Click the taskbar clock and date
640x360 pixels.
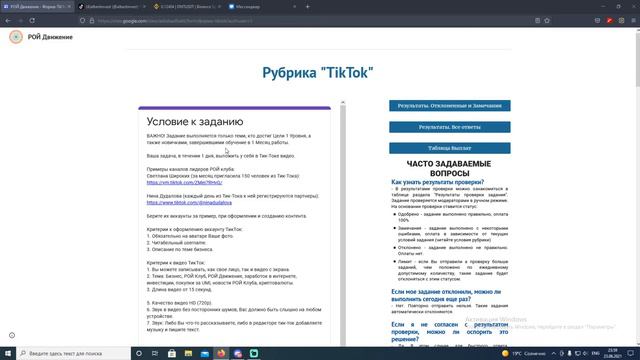coord(612,353)
